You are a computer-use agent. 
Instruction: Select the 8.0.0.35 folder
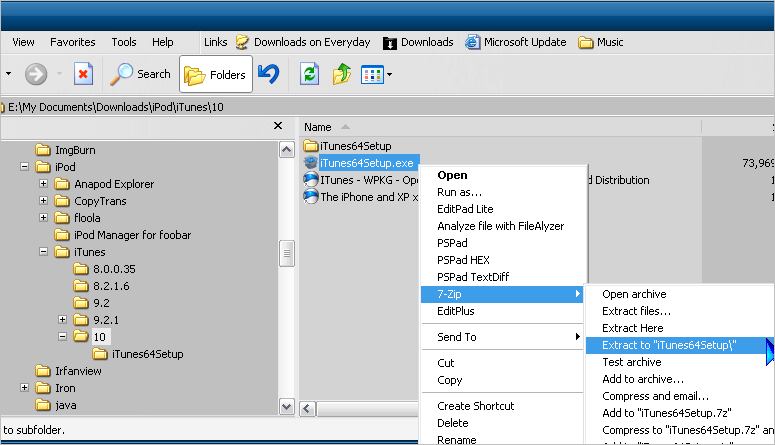click(x=104, y=269)
